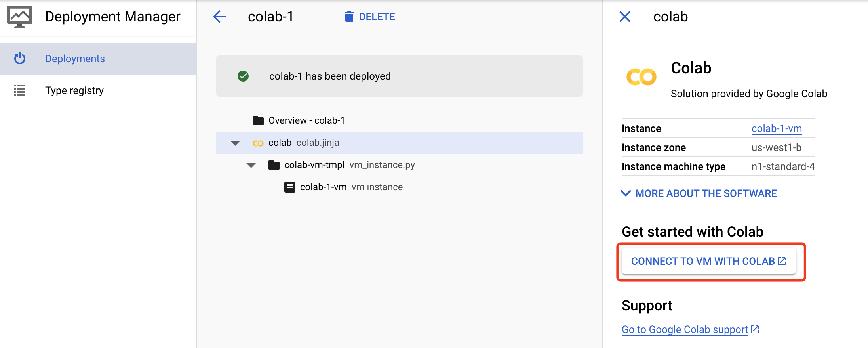Collapse the colab colab.jinja tree node
Screen dimensions: 868x348
(x=235, y=143)
